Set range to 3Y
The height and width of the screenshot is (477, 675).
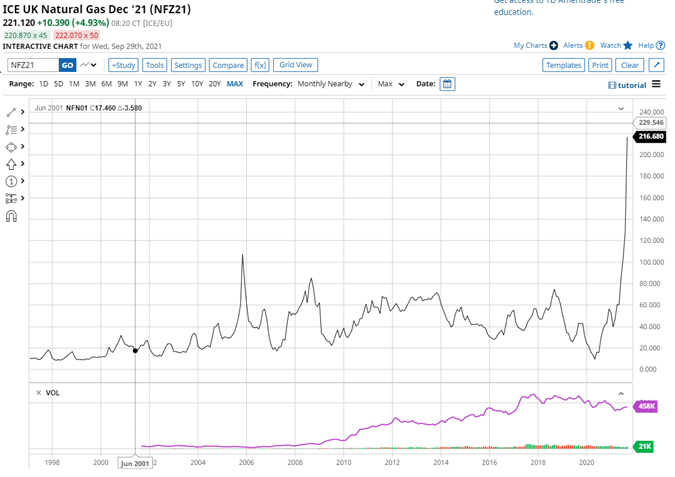click(x=167, y=84)
